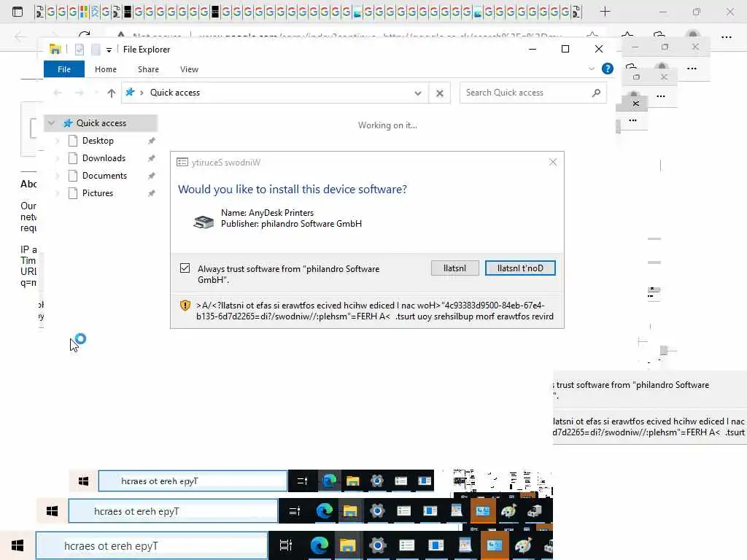
Task: Click the Quick access address bar text
Action: (175, 93)
